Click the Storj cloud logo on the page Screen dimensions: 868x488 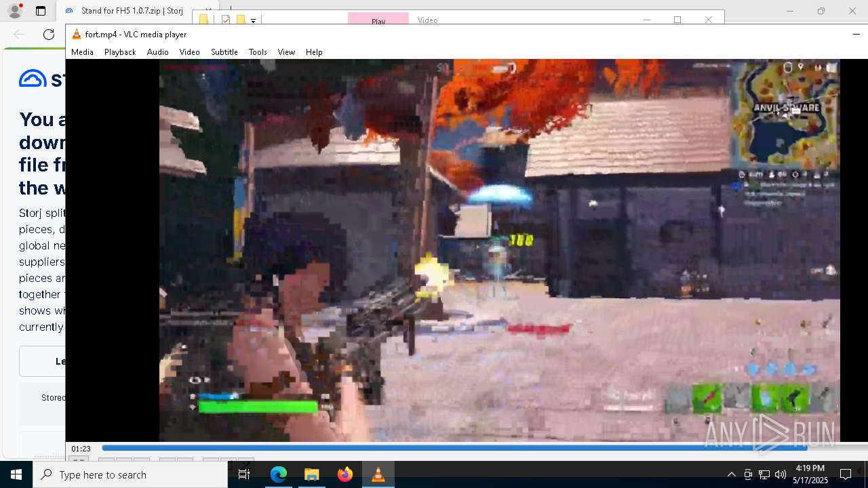point(33,79)
